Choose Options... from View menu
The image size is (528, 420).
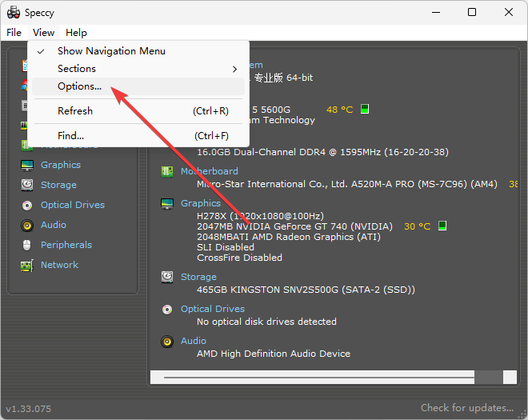138,86
